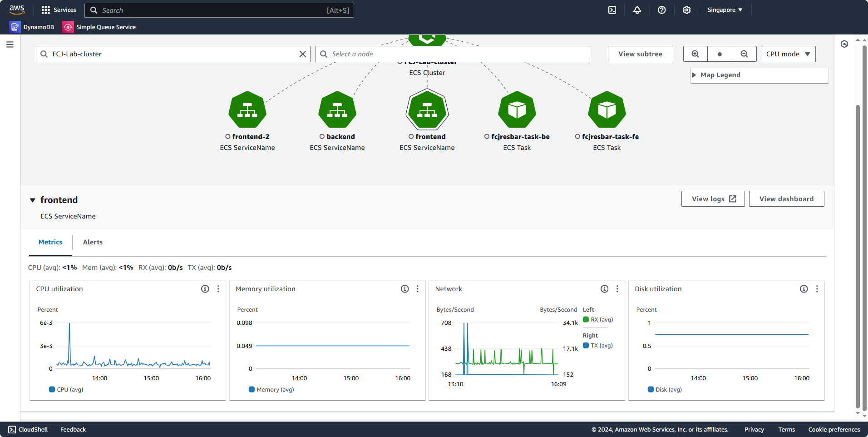The image size is (868, 437).
Task: Open Network widget actions menu
Action: 617,289
